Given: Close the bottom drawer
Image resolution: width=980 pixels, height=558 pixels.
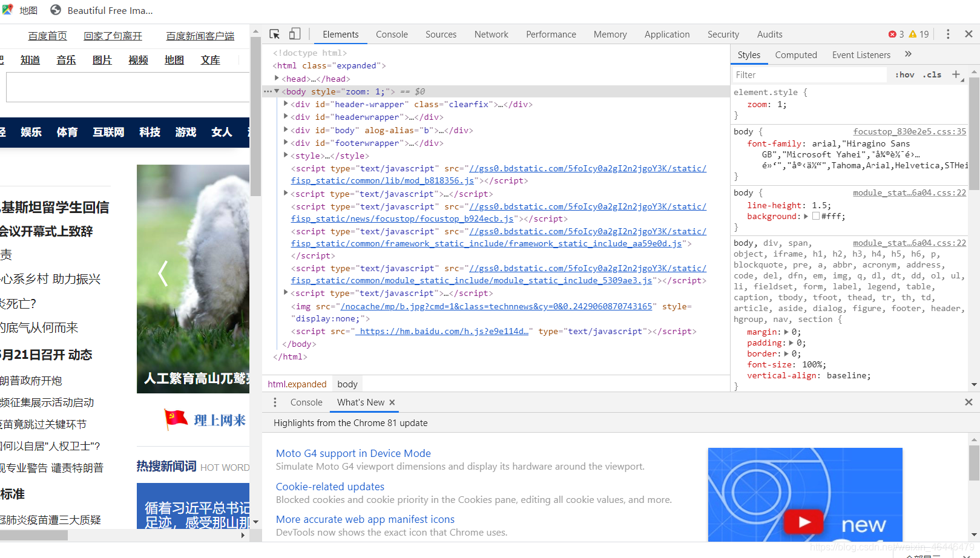Looking at the screenshot, I should 968,402.
